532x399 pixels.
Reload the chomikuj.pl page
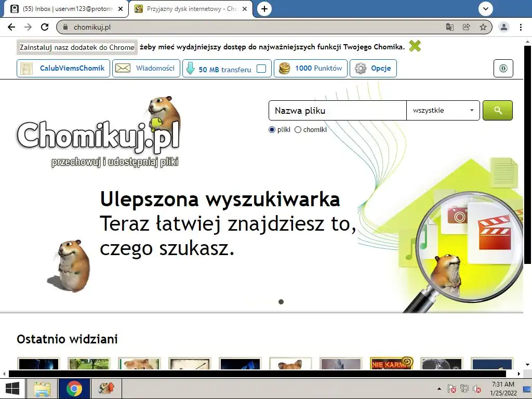point(45,27)
